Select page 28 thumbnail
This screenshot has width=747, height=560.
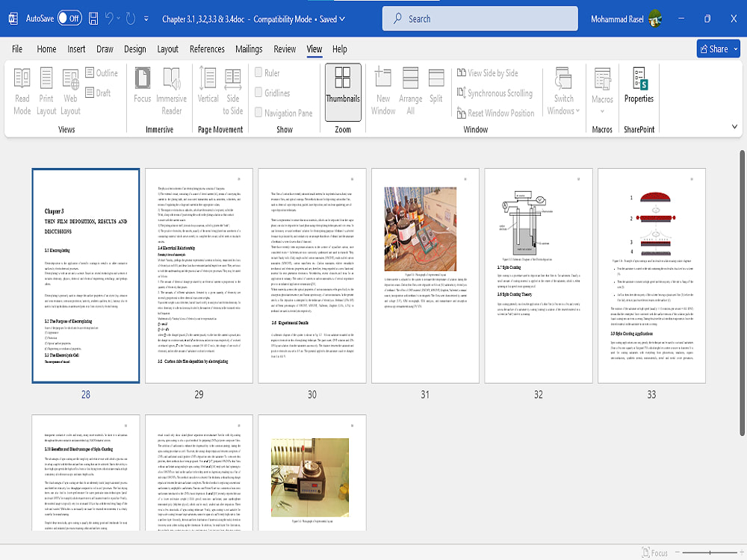point(86,276)
